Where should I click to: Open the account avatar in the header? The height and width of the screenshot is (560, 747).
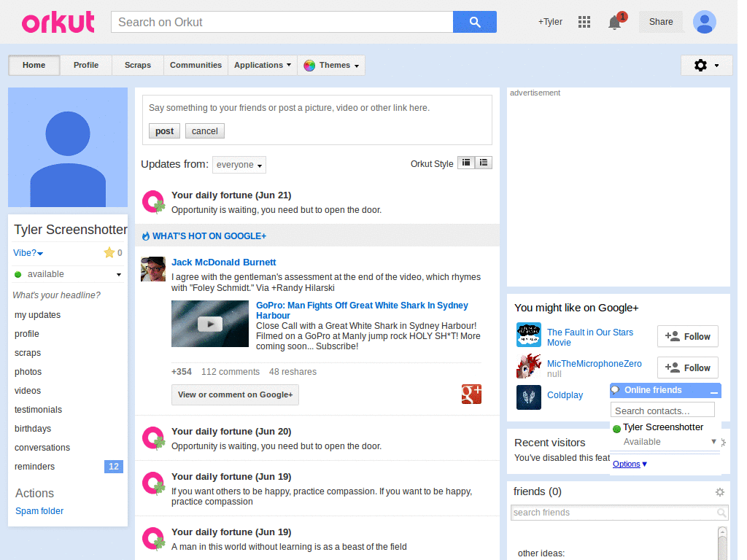click(x=705, y=22)
